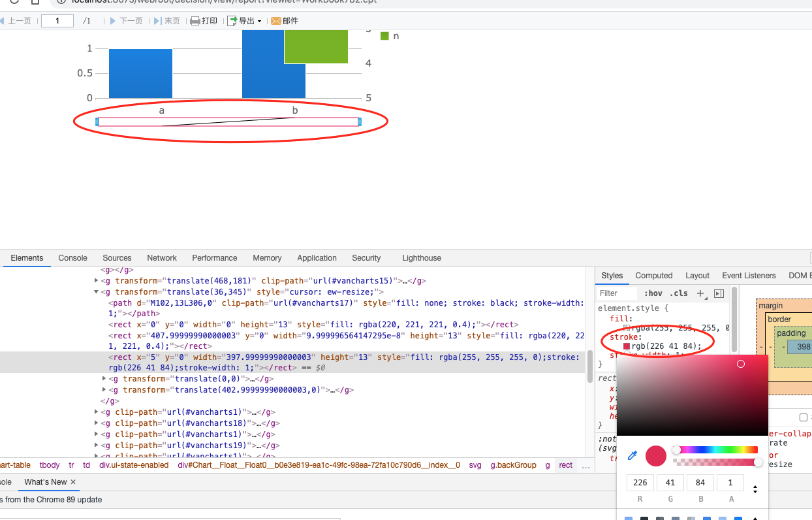Open the Application tab

(x=317, y=258)
